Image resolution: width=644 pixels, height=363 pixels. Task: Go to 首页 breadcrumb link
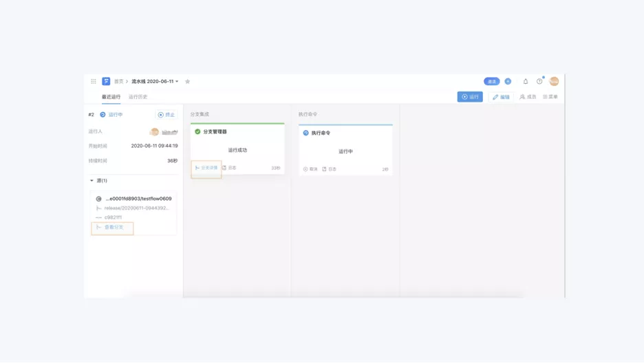tap(119, 81)
